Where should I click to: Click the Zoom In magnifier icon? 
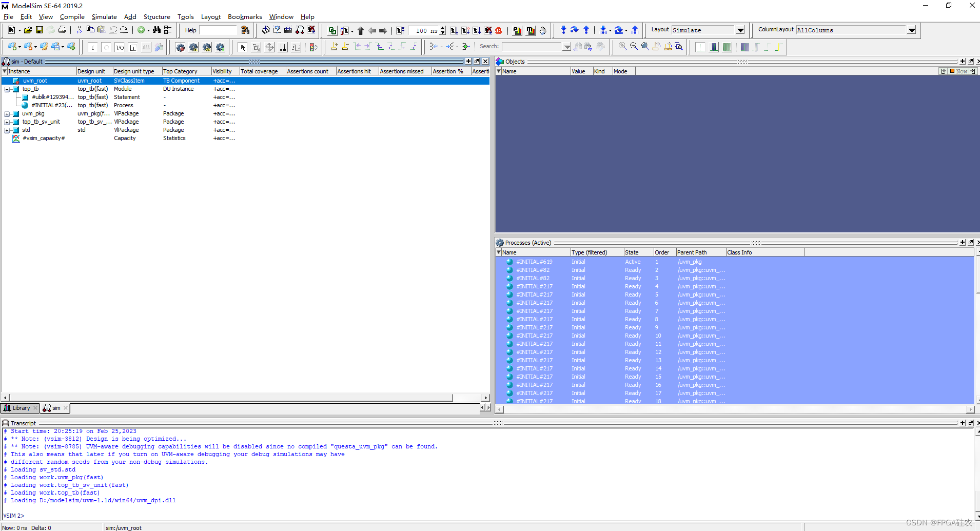[x=622, y=47]
